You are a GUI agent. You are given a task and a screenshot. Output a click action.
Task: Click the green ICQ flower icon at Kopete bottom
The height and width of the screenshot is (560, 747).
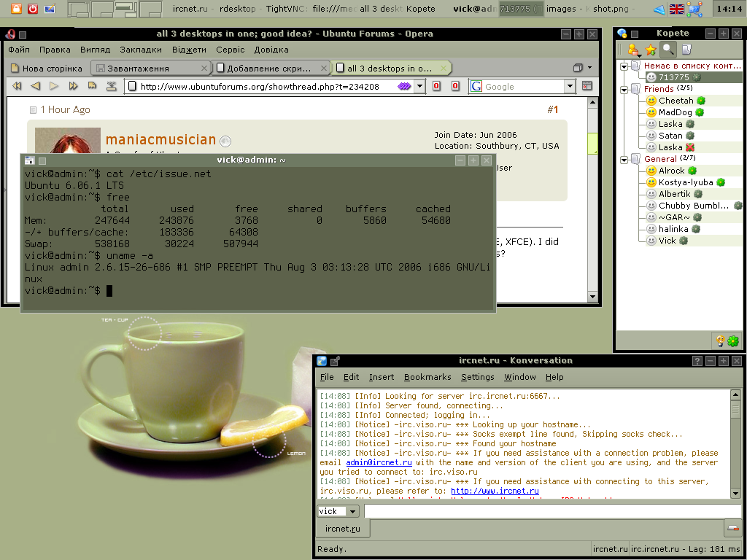pyautogui.click(x=733, y=341)
